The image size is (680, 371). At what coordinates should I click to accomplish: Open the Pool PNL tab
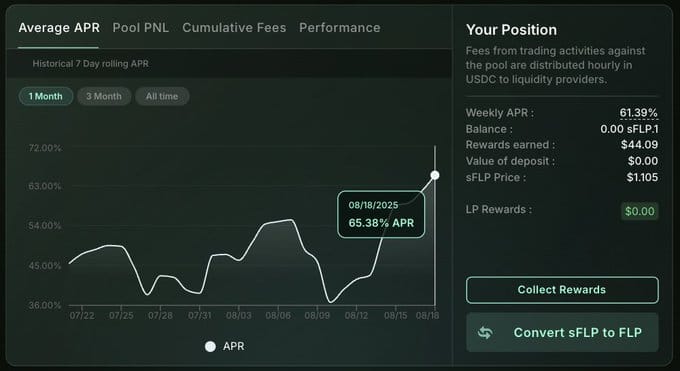pyautogui.click(x=141, y=28)
